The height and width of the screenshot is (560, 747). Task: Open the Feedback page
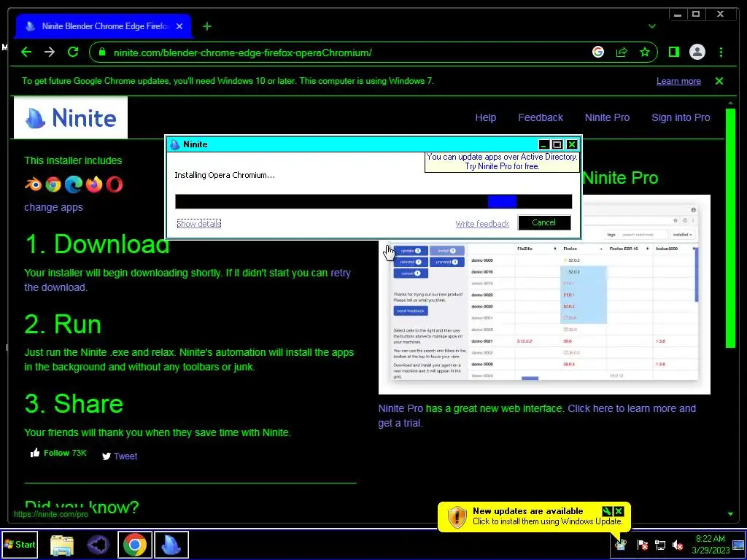coord(541,117)
